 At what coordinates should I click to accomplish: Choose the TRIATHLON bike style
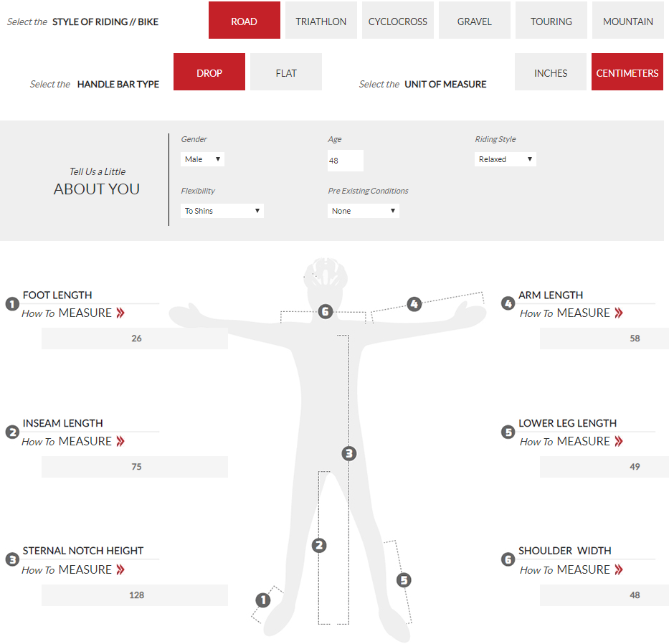tap(321, 21)
